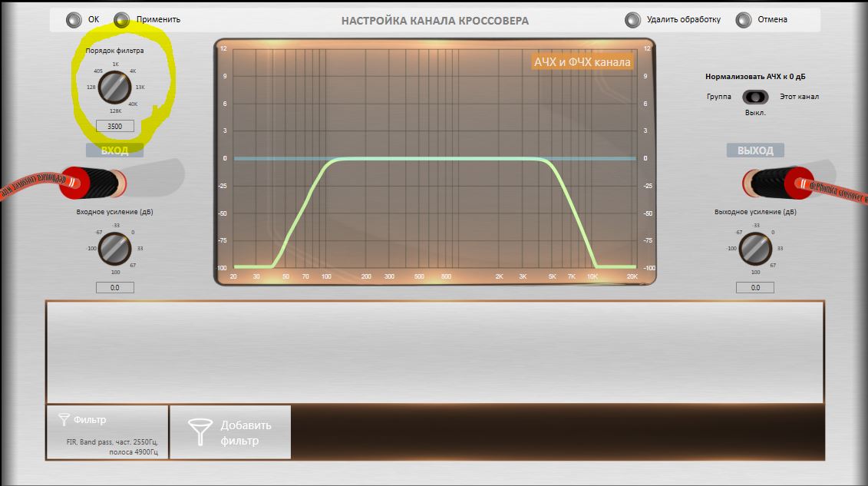
Task: Select the FIR Band pass filter tile
Action: pos(107,432)
